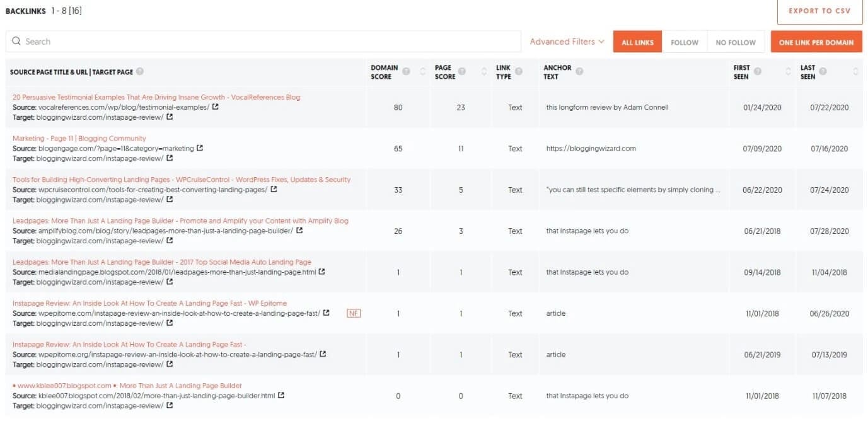
Task: Open target external icon in wpcruisecontrol row
Action: coord(170,199)
